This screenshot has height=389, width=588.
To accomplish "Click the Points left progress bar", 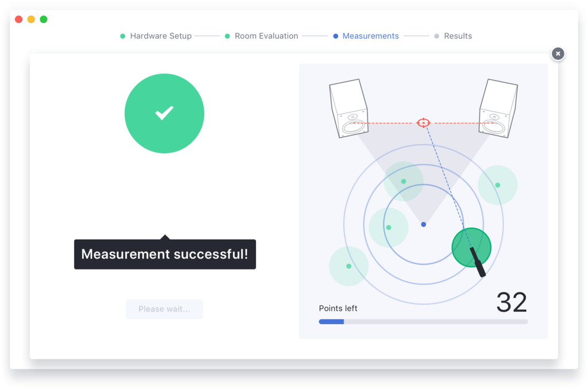I will pos(423,322).
